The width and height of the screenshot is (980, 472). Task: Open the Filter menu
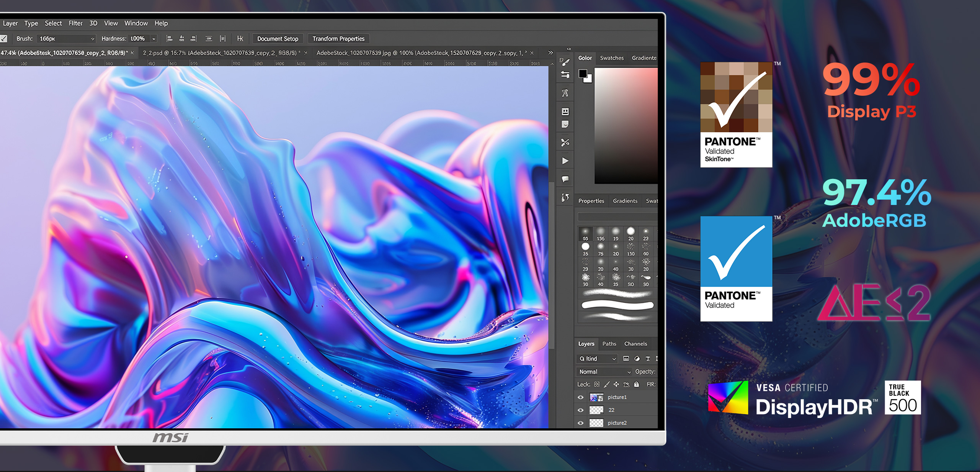75,23
